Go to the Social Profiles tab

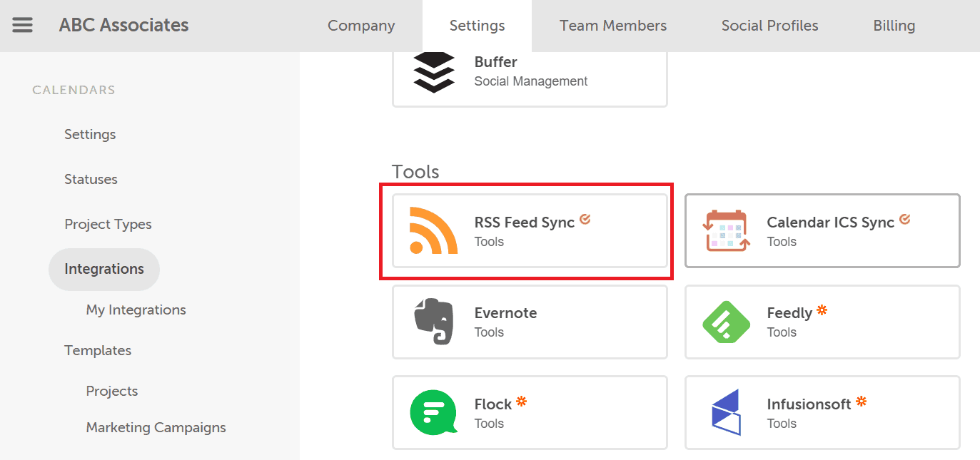tap(770, 26)
